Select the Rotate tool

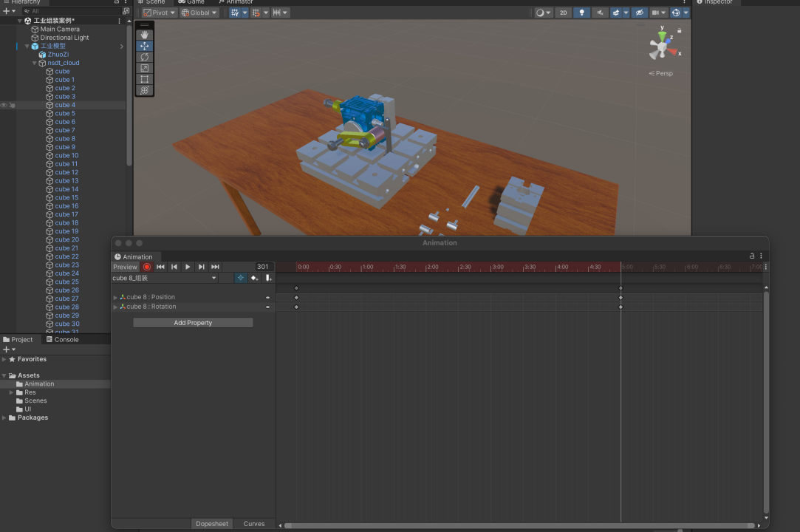coord(144,57)
